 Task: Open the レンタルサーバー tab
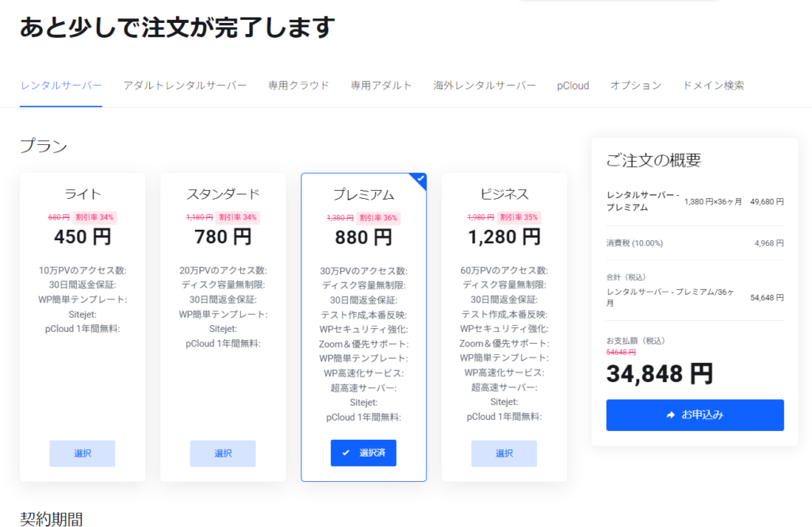(61, 86)
